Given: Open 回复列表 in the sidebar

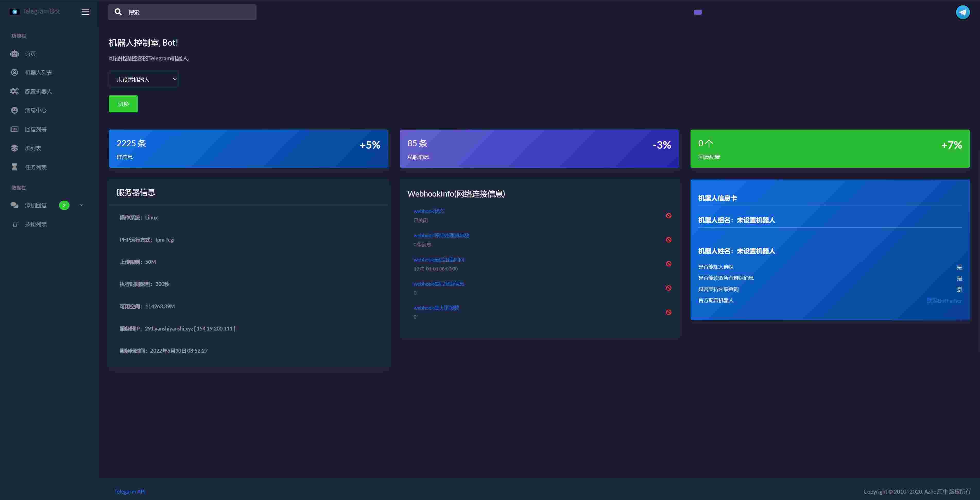Looking at the screenshot, I should coord(36,129).
